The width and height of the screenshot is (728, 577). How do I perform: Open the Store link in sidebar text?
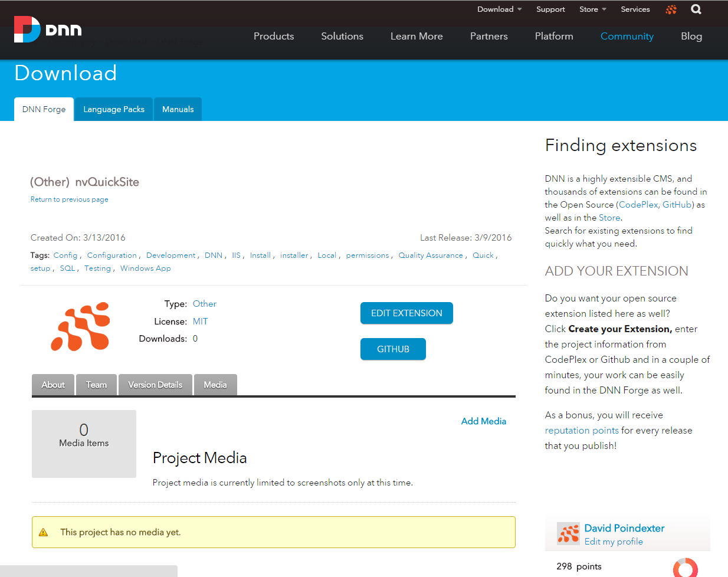[609, 218]
